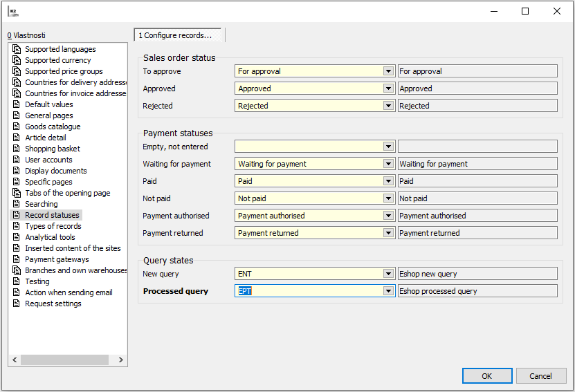
Task: Click the K2 application icon in title bar
Action: (x=12, y=11)
